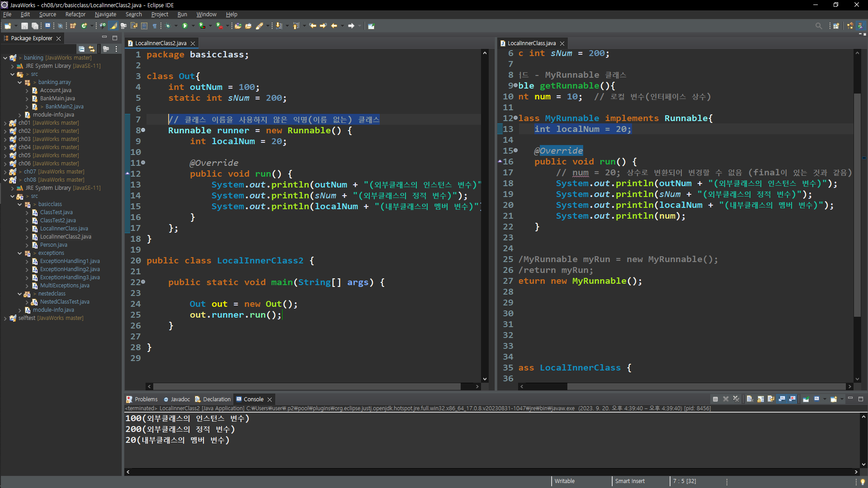The height and width of the screenshot is (488, 868).
Task: Open the Refactor menu
Action: click(x=75, y=14)
